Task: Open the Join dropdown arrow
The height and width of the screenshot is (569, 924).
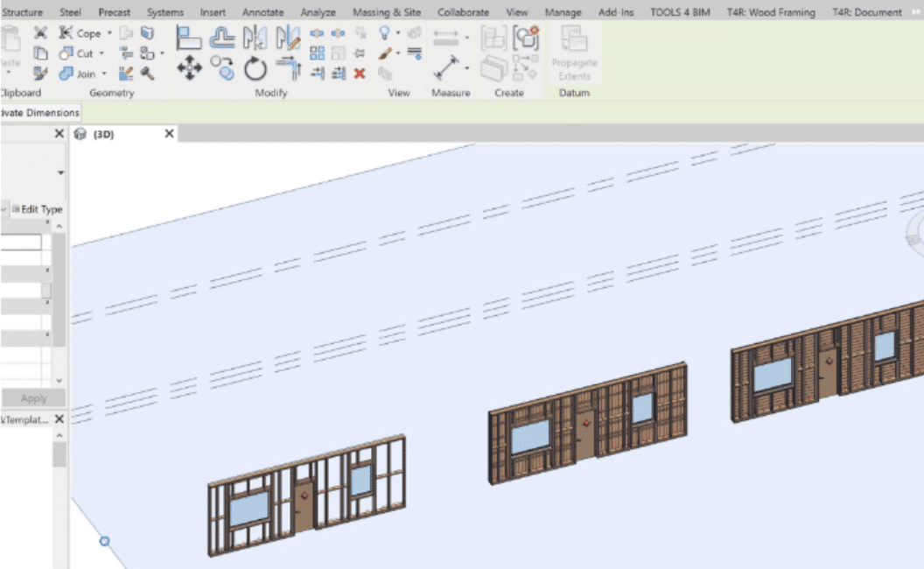Action: coord(104,74)
